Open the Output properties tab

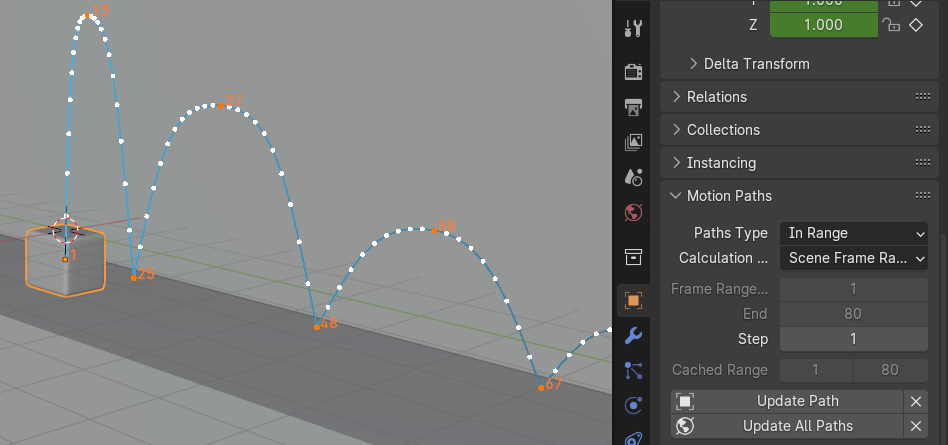point(633,107)
